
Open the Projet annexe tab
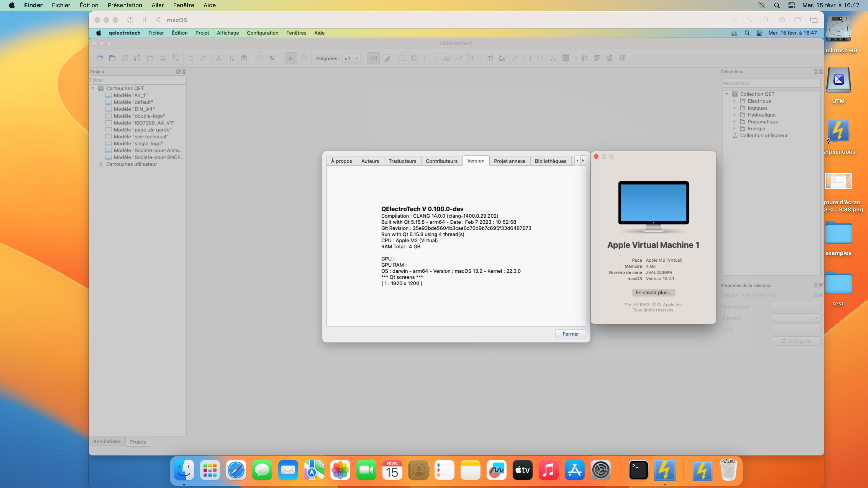click(509, 161)
